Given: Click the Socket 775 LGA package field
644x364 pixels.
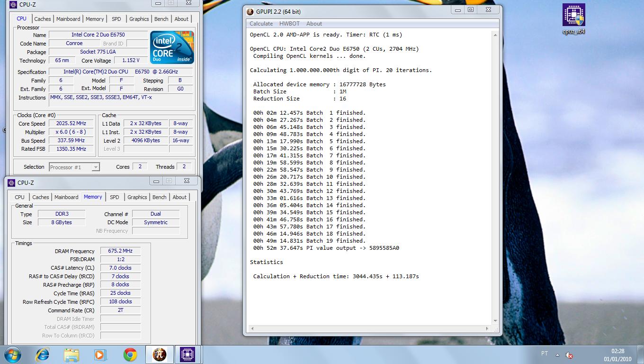Looking at the screenshot, I should tap(98, 52).
